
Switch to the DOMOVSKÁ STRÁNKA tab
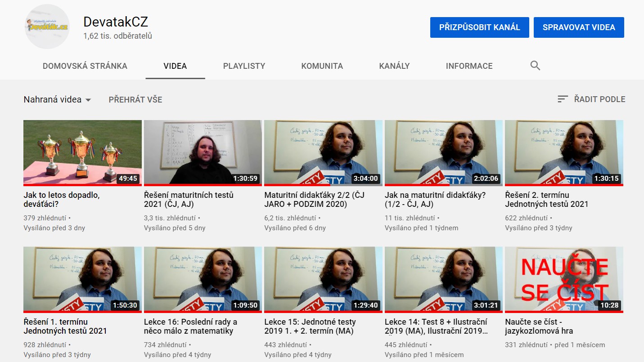coord(85,66)
